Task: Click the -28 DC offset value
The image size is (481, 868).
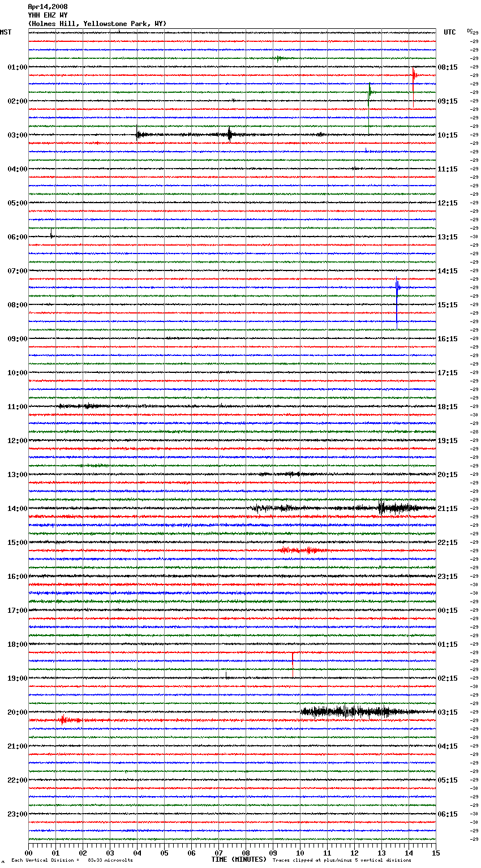Action: point(474,432)
